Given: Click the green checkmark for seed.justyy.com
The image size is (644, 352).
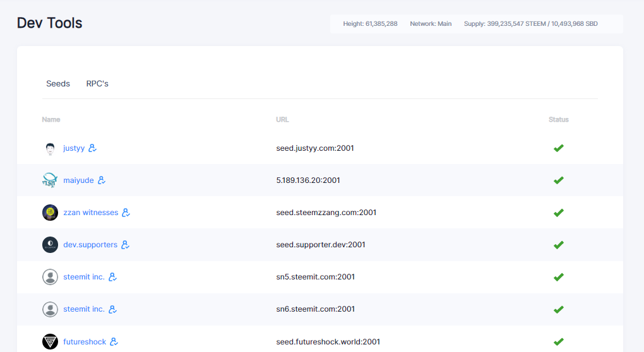Looking at the screenshot, I should [559, 148].
